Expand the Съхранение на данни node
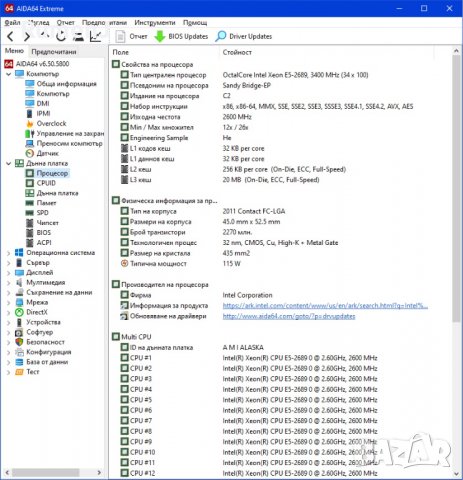Screen dimensions: 463x480 9,293
